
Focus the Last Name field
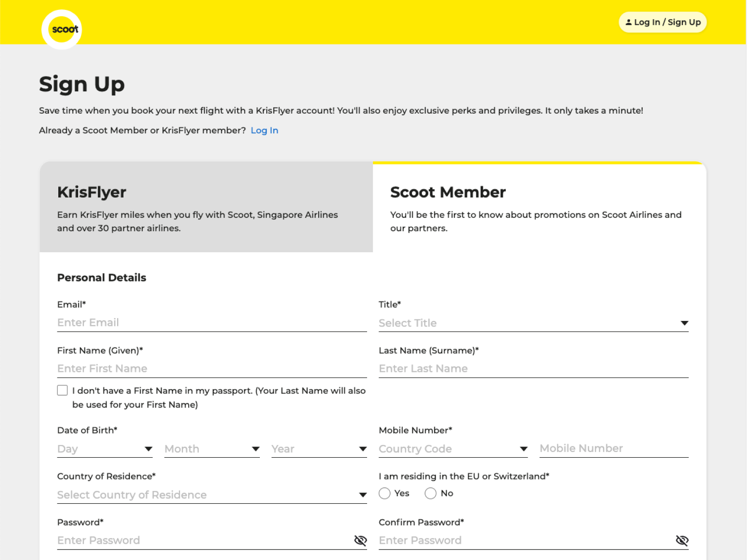tap(534, 368)
